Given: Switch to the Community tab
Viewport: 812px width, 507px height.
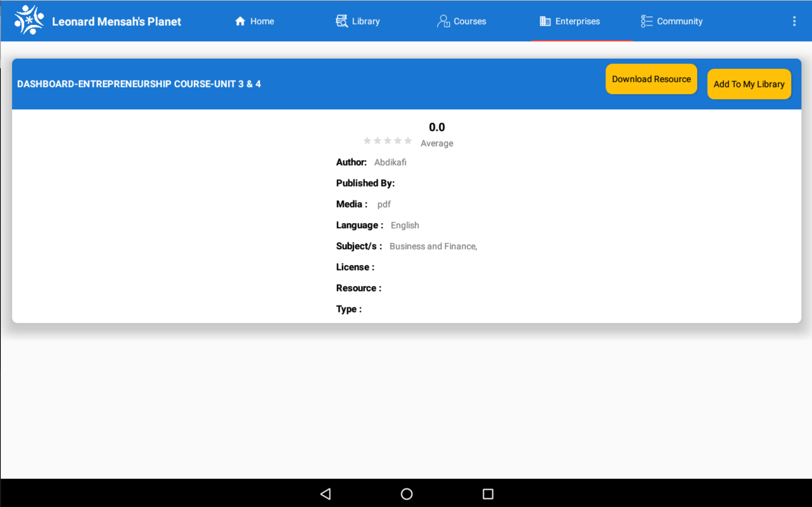Looking at the screenshot, I should pos(672,21).
